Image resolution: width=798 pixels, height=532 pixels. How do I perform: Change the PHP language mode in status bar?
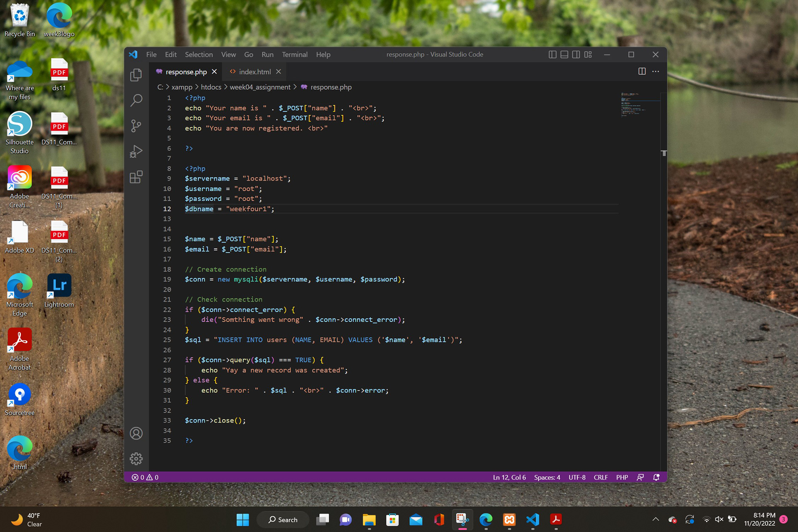[x=622, y=477]
